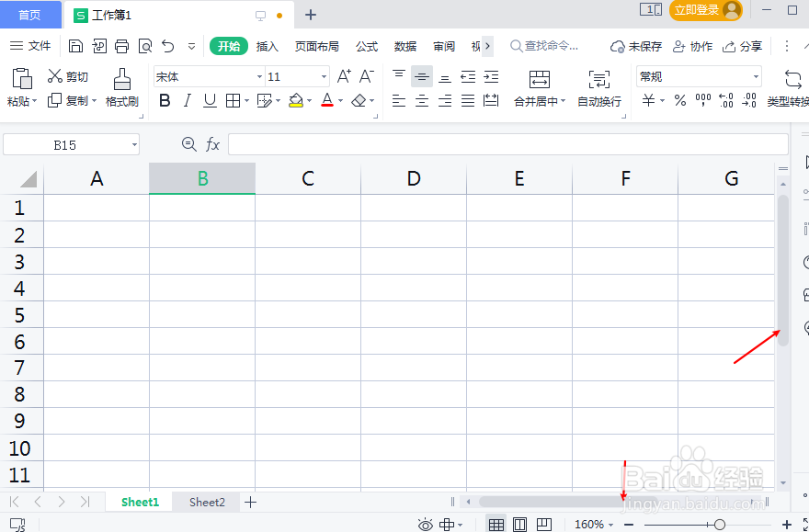Viewport: 809px width, 532px height.
Task: Toggle wrap text 自动换行
Action: pyautogui.click(x=599, y=87)
